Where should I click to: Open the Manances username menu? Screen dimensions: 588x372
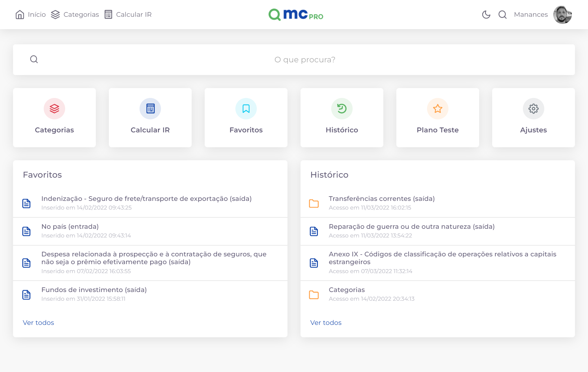point(531,15)
